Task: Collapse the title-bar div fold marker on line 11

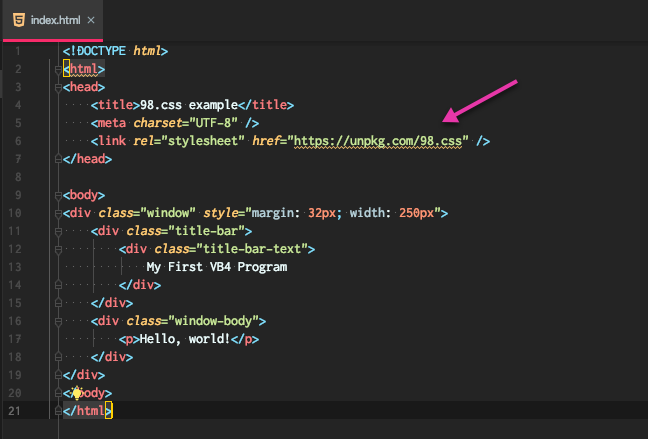Action: pos(58,231)
